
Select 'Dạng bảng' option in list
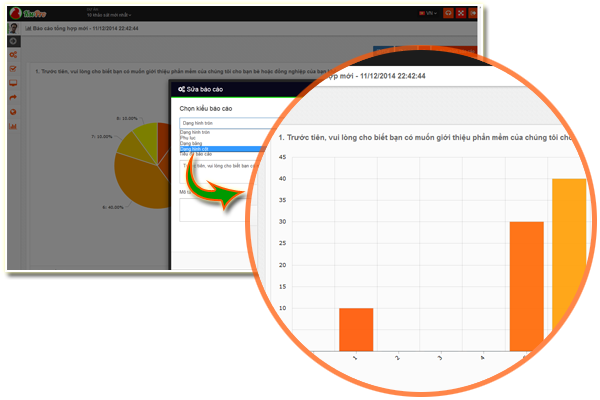click(x=191, y=143)
